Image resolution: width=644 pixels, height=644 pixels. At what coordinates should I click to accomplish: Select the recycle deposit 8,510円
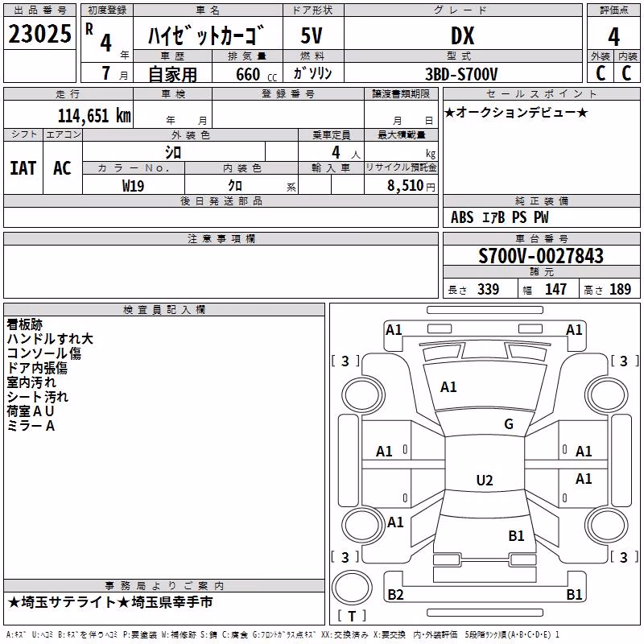(x=411, y=186)
